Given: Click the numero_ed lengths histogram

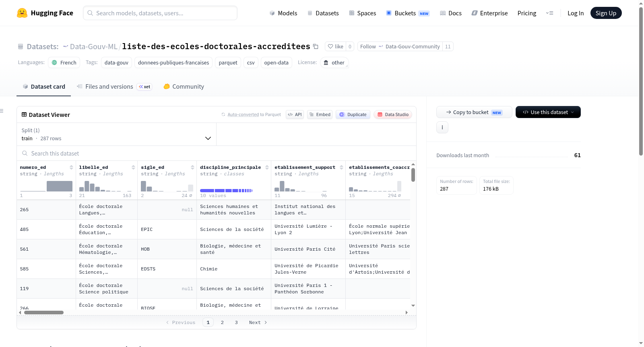Looking at the screenshot, I should pyautogui.click(x=46, y=186).
